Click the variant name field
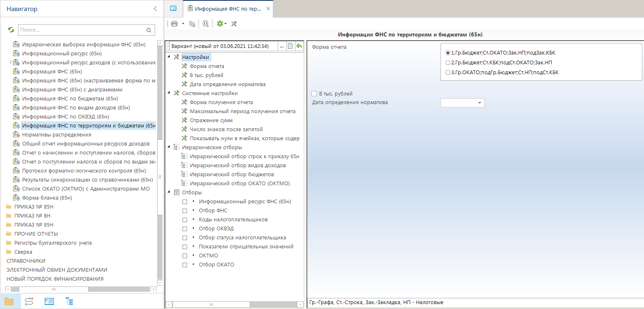 (224, 46)
